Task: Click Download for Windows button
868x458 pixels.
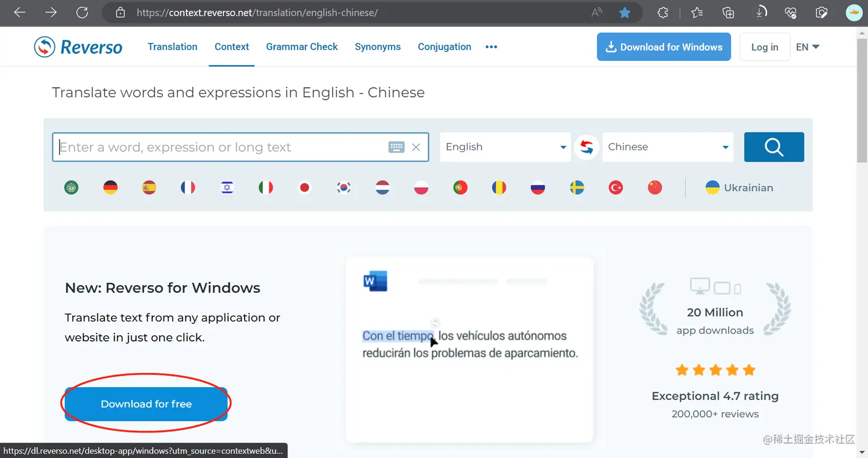Action: point(664,47)
